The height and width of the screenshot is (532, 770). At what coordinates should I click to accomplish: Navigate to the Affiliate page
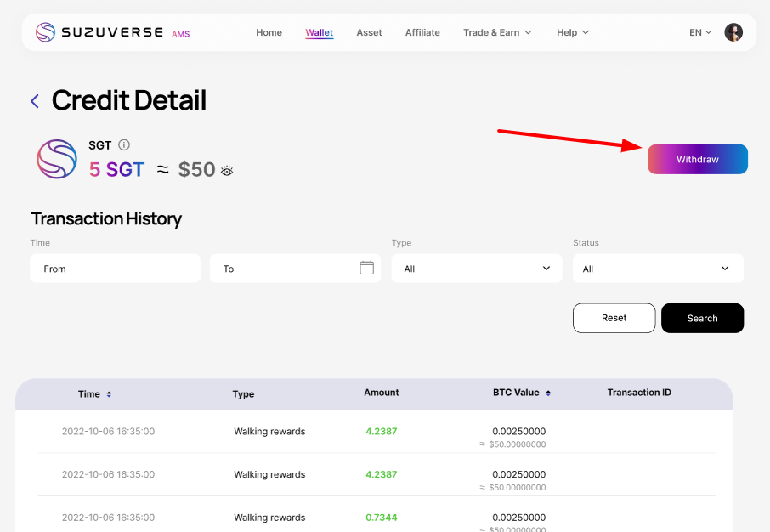[x=422, y=32]
